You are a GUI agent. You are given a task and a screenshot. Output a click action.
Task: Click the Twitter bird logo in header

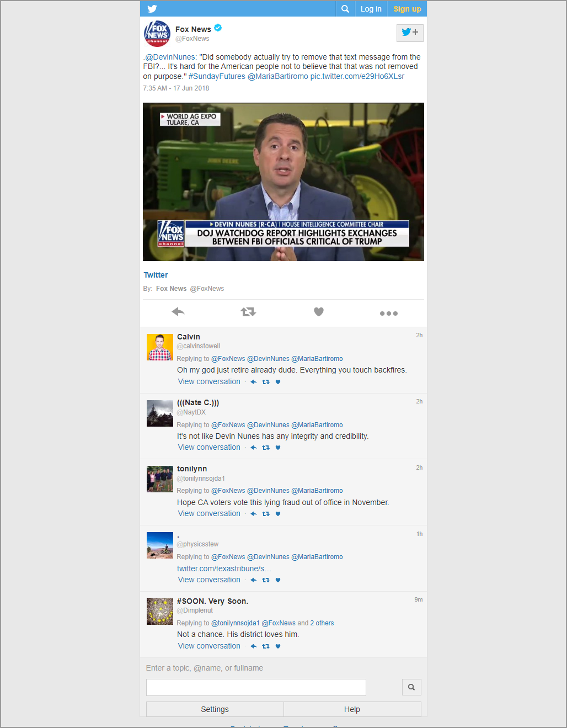tap(152, 9)
